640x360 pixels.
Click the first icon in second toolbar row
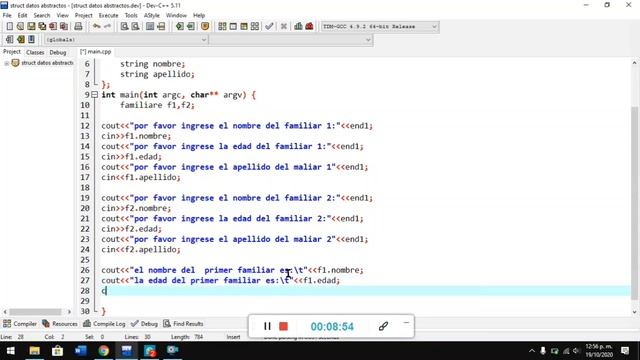[9, 40]
